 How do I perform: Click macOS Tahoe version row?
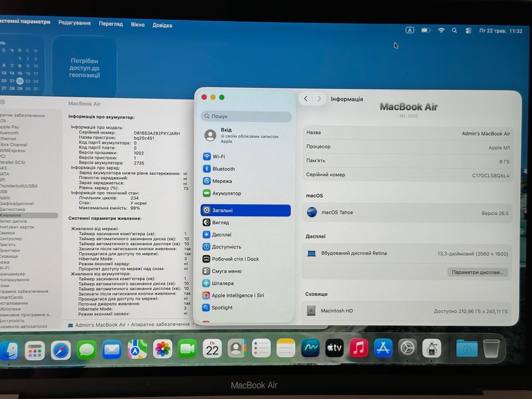[407, 213]
